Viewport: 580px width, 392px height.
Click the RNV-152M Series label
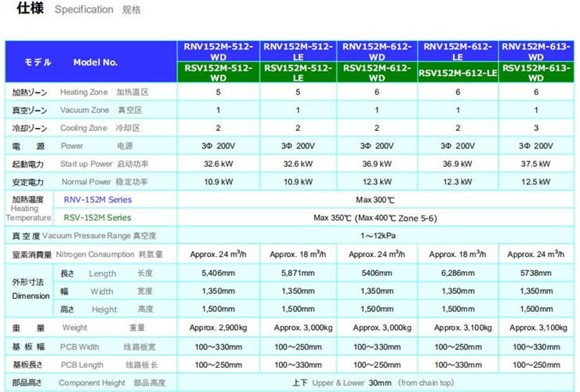(x=98, y=200)
